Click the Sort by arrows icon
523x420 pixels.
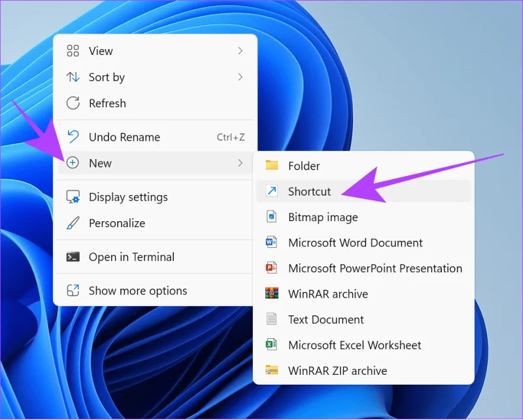pos(73,77)
